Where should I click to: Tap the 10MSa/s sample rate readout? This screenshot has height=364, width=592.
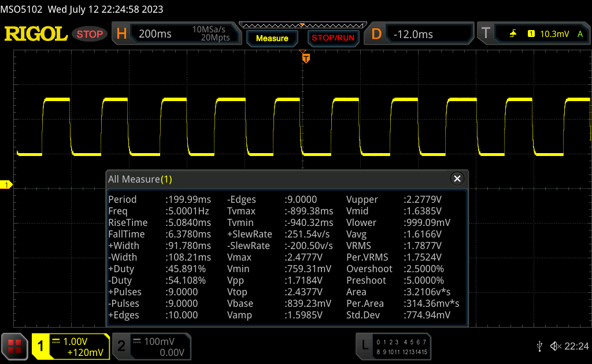tap(208, 29)
